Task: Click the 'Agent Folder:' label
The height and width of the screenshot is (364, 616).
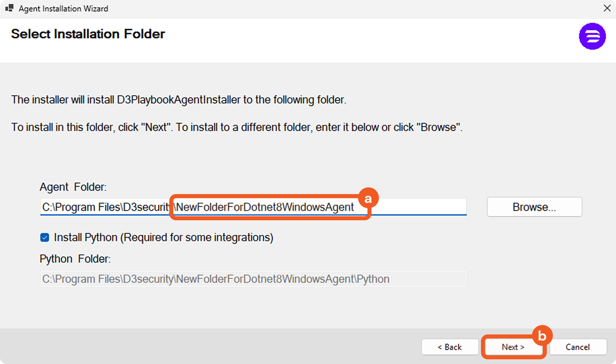Action: click(73, 187)
